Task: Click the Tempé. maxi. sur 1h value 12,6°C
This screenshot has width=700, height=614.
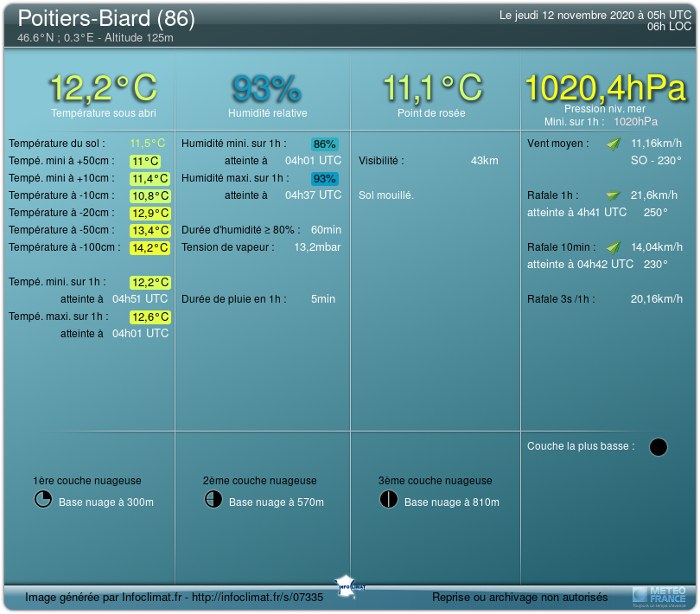Action: click(150, 317)
